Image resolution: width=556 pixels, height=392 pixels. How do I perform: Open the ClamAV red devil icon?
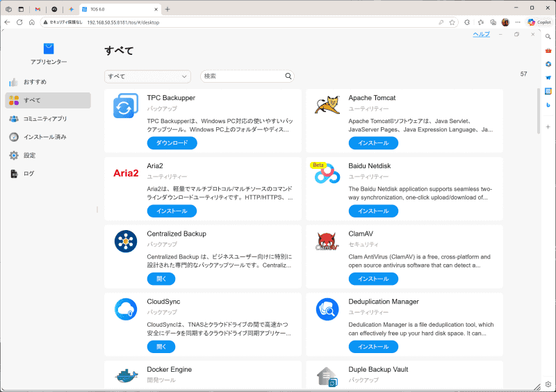pyautogui.click(x=327, y=241)
